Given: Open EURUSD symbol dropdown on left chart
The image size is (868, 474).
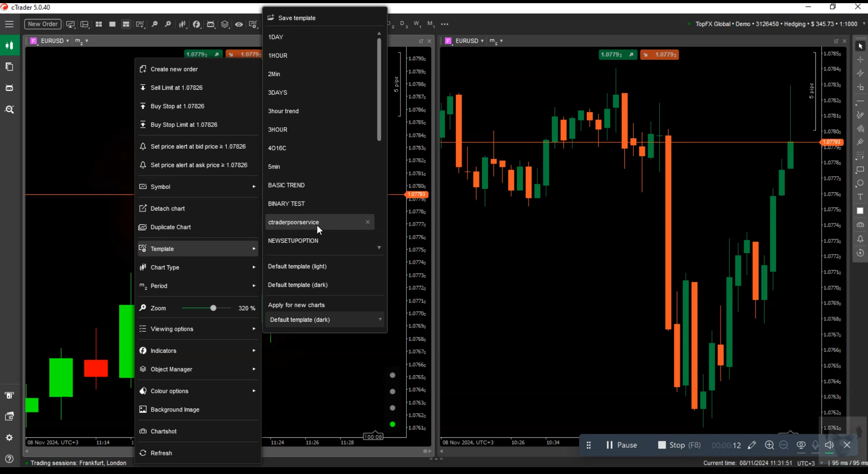Looking at the screenshot, I should 55,41.
